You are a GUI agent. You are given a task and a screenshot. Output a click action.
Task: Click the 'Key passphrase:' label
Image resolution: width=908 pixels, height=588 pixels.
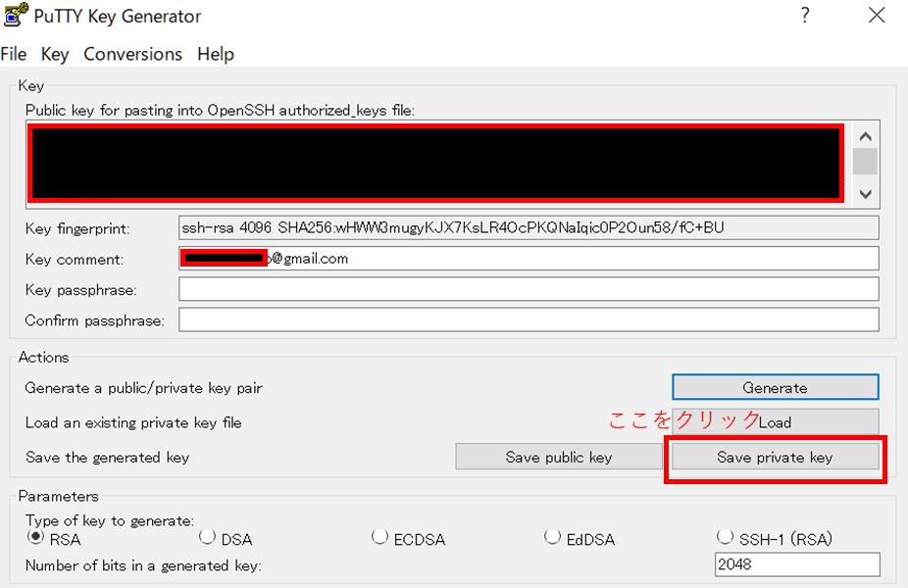coord(81,290)
